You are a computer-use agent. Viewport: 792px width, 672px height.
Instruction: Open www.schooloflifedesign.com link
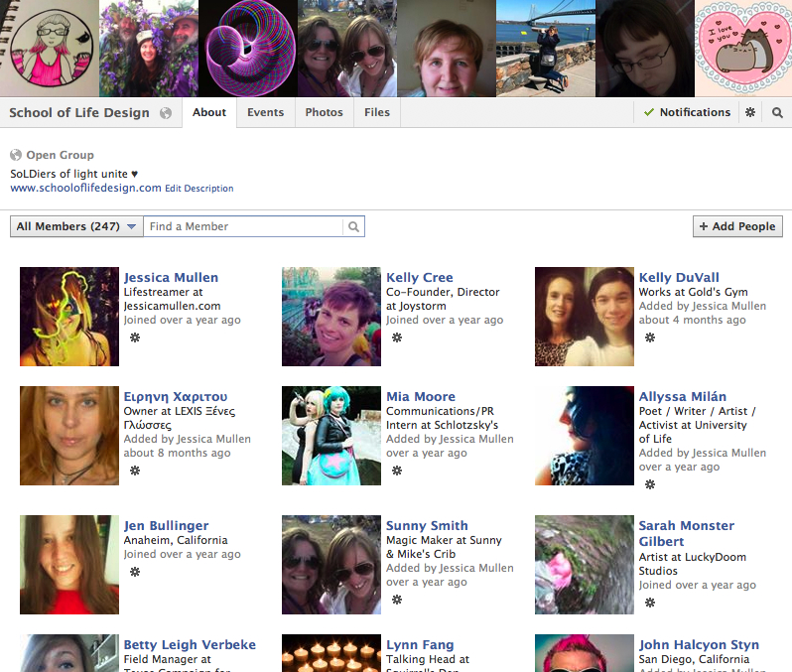click(x=86, y=188)
